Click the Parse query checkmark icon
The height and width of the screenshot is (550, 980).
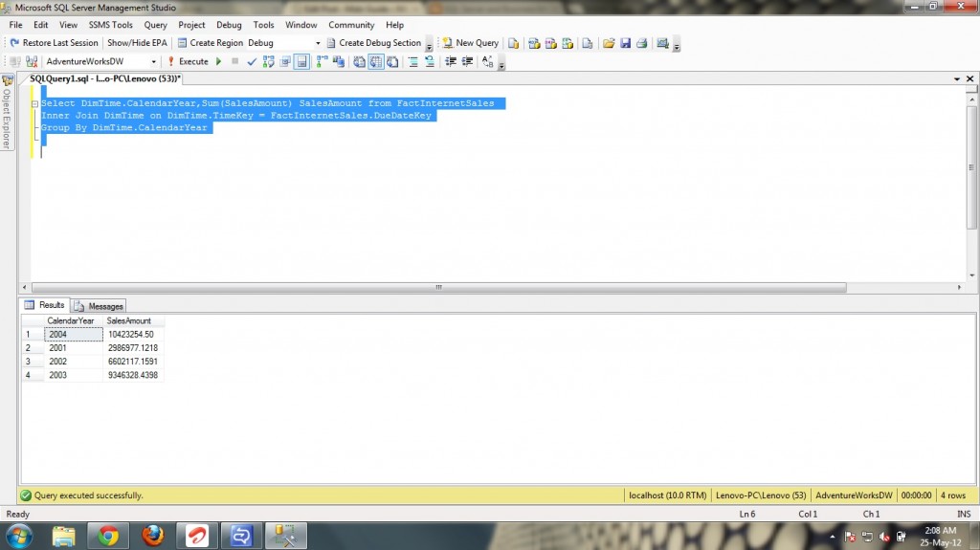[252, 61]
